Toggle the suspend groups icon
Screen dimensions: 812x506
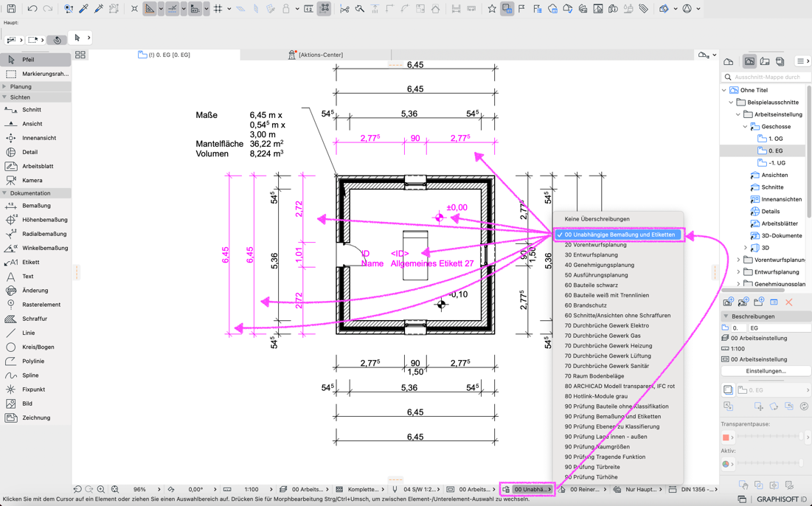[325, 9]
